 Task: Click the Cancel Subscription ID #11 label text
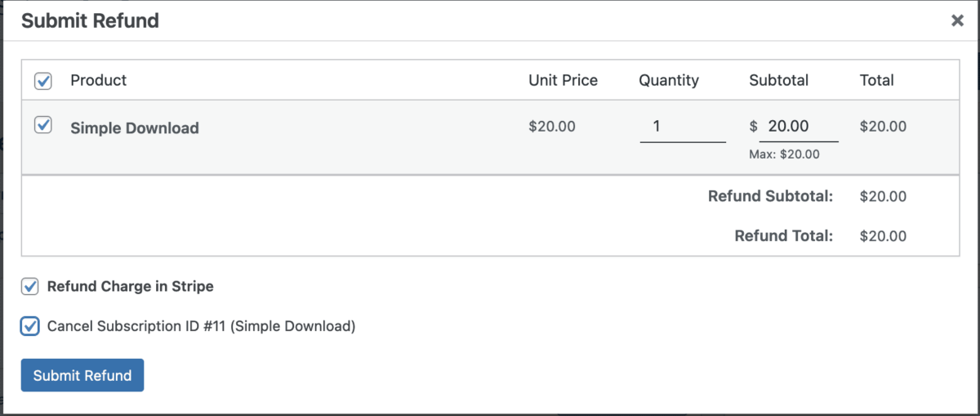pos(201,326)
